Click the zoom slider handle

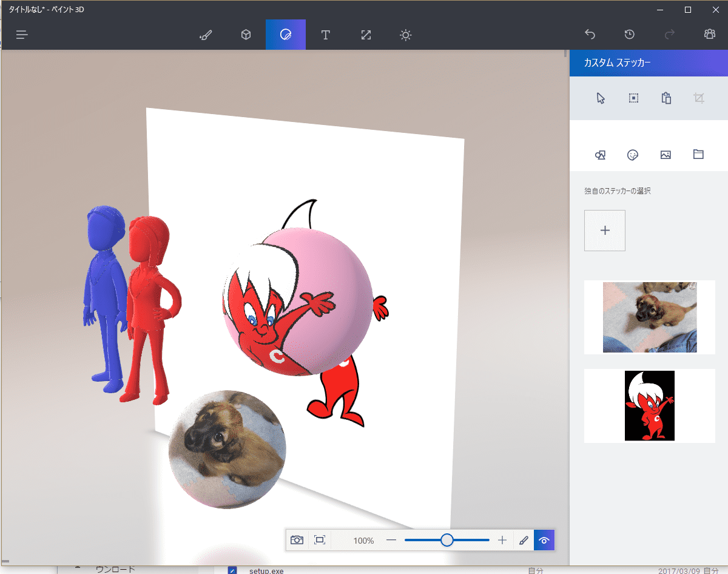447,540
